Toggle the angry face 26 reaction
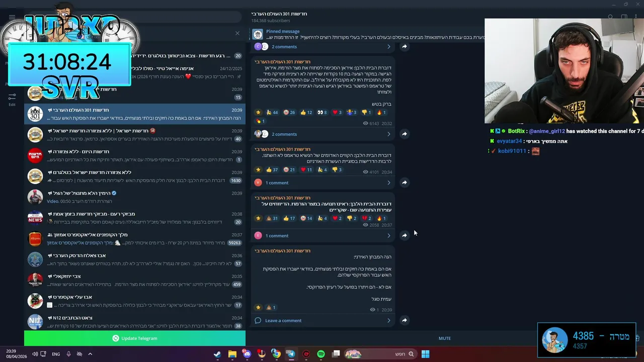 click(289, 113)
